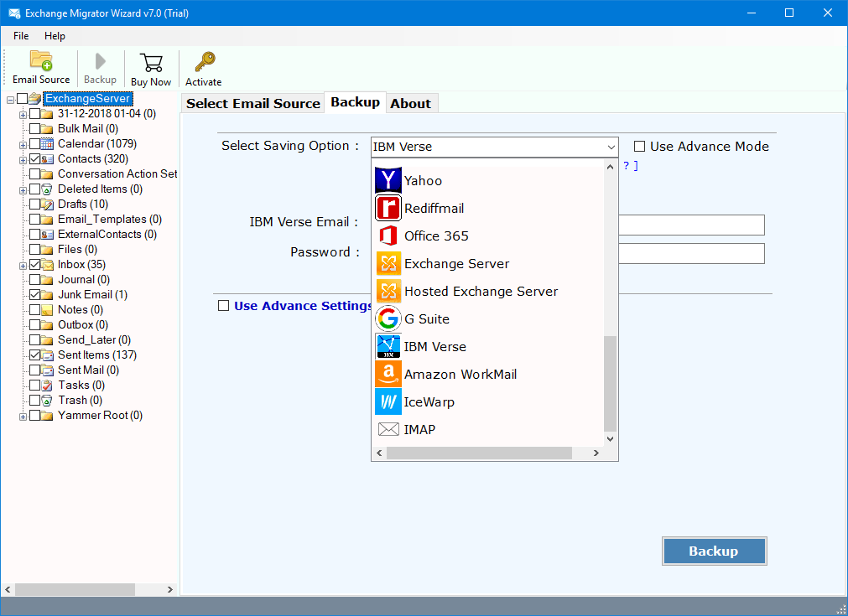Click the Backup play toolbar icon

coord(100,61)
